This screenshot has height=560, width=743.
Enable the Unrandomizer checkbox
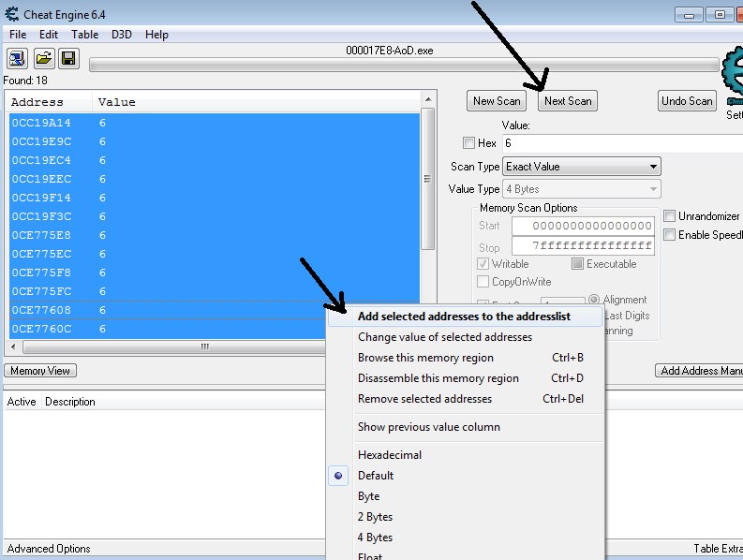tap(669, 216)
